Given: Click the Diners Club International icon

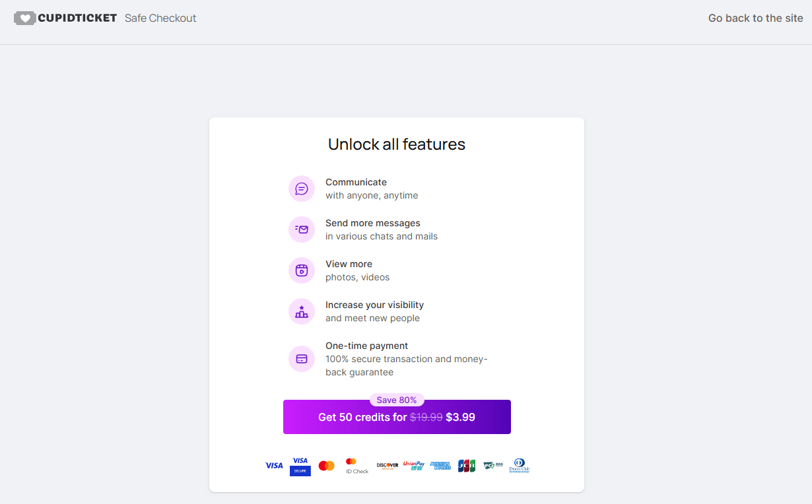Looking at the screenshot, I should tap(519, 465).
